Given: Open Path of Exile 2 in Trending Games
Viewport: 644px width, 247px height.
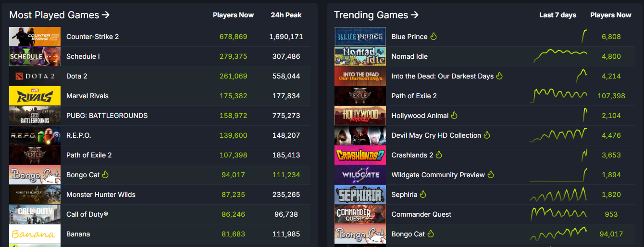Looking at the screenshot, I should pyautogui.click(x=414, y=96).
